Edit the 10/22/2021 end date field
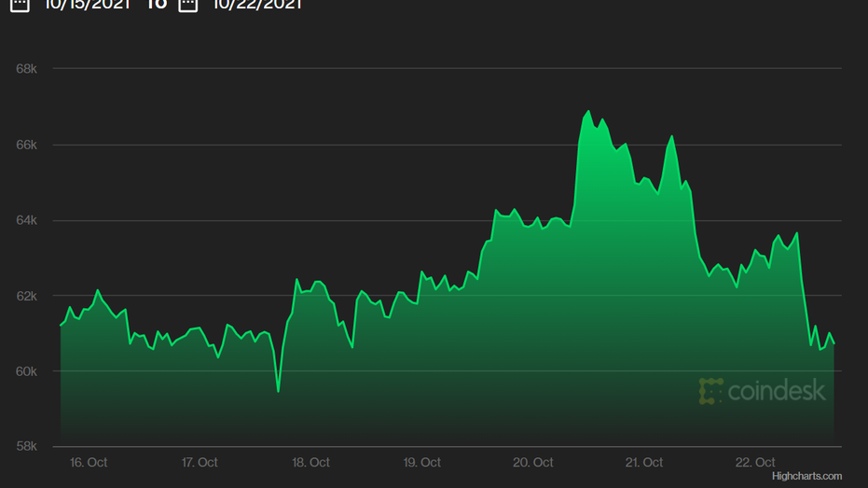868x488 pixels. (257, 4)
